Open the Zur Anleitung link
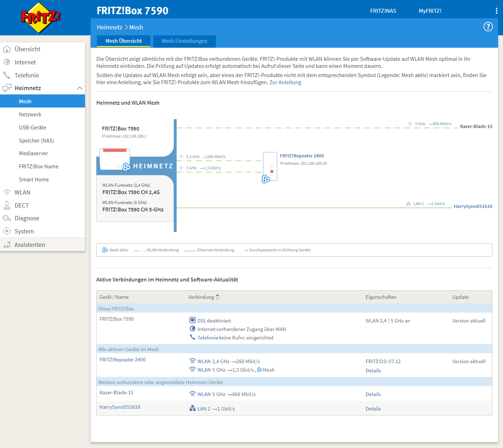Viewport: 503px width, 448px height. tap(285, 82)
